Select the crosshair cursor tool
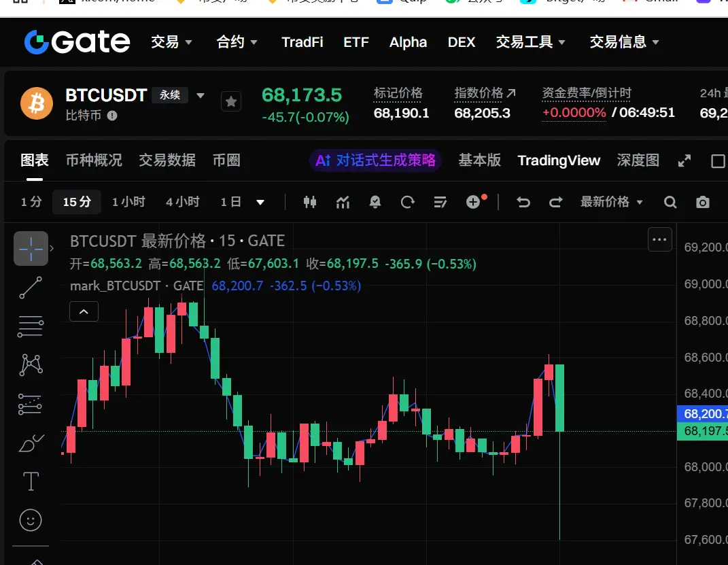Image resolution: width=728 pixels, height=565 pixels. (x=31, y=248)
